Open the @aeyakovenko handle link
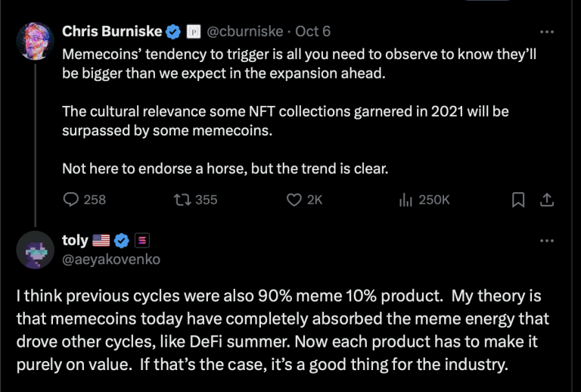This screenshot has height=392, width=581. 110,260
